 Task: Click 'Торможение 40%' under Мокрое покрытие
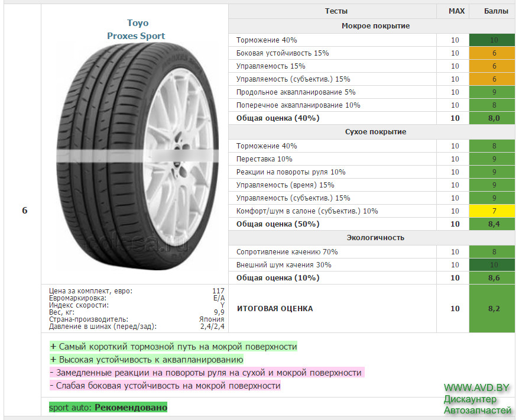coord(267,40)
